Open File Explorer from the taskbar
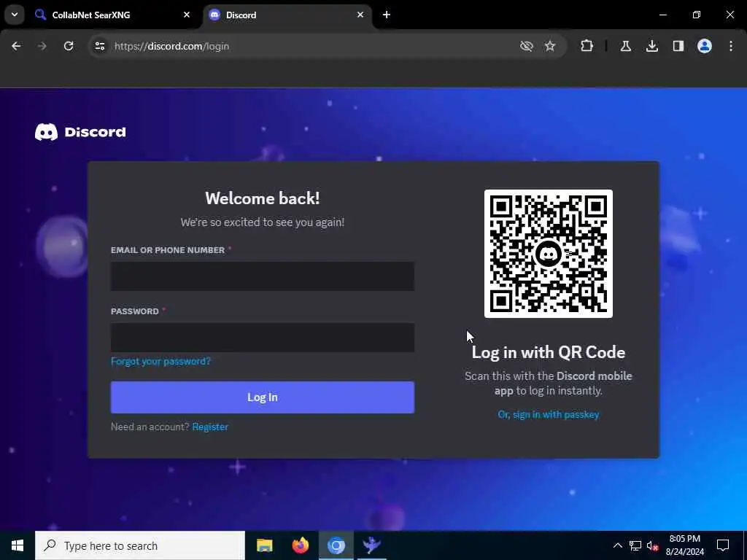This screenshot has height=560, width=747. (264, 545)
